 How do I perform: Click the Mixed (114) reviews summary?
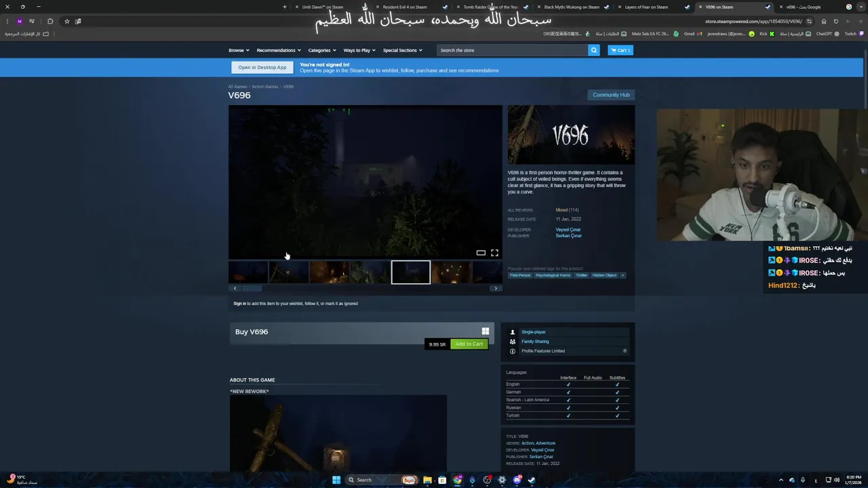(567, 210)
